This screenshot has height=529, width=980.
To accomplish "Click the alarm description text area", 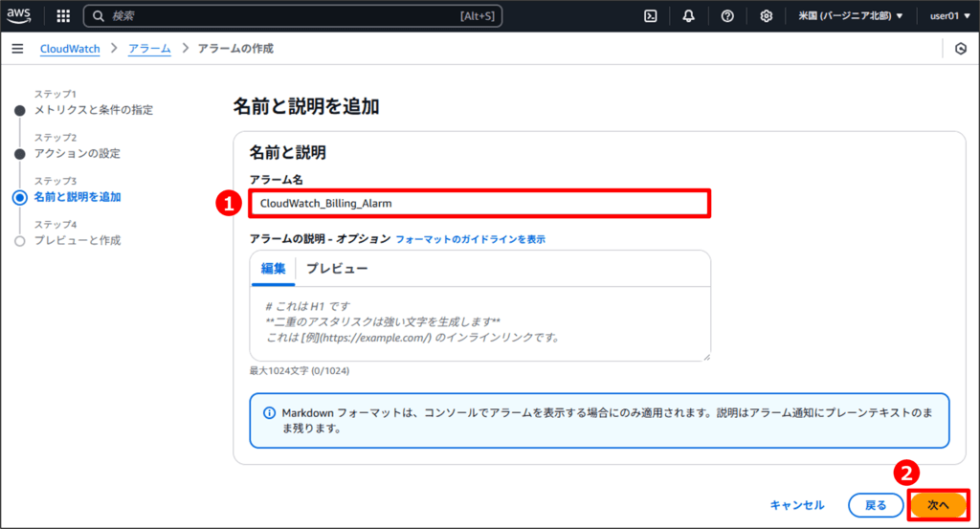I will 480,323.
